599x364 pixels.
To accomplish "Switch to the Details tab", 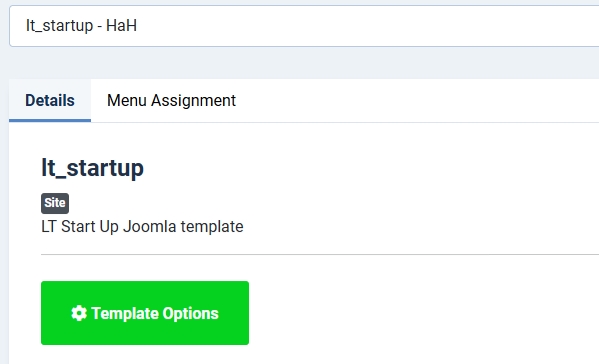I will tap(50, 100).
